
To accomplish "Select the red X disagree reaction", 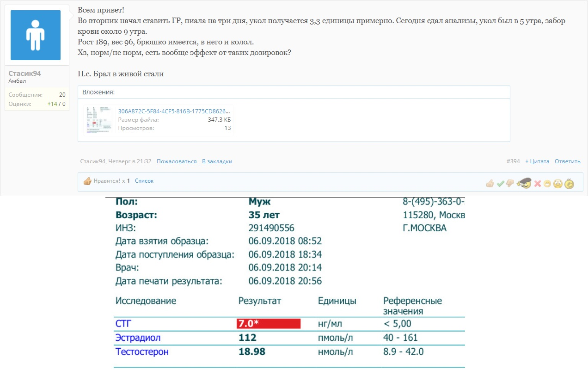I will pyautogui.click(x=537, y=183).
